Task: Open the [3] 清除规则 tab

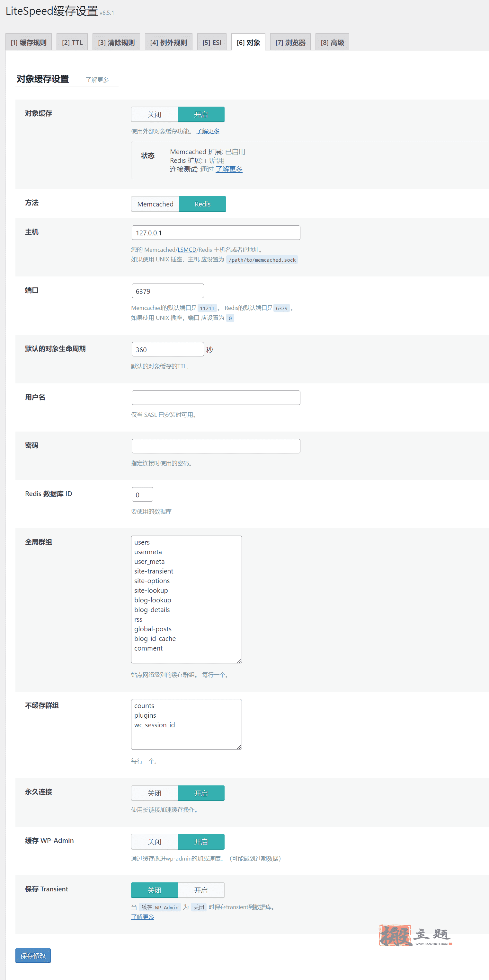Action: pos(116,42)
